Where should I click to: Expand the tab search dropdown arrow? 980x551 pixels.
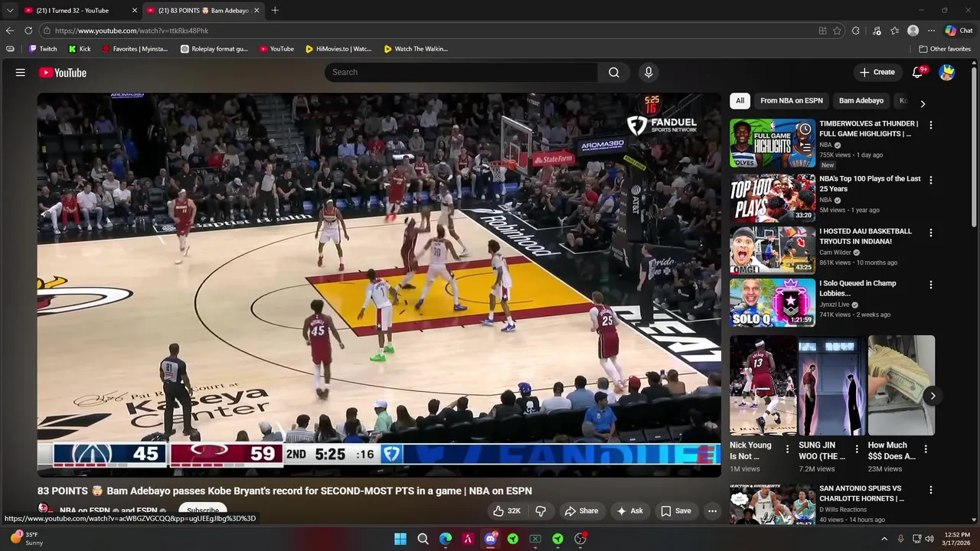click(x=10, y=10)
